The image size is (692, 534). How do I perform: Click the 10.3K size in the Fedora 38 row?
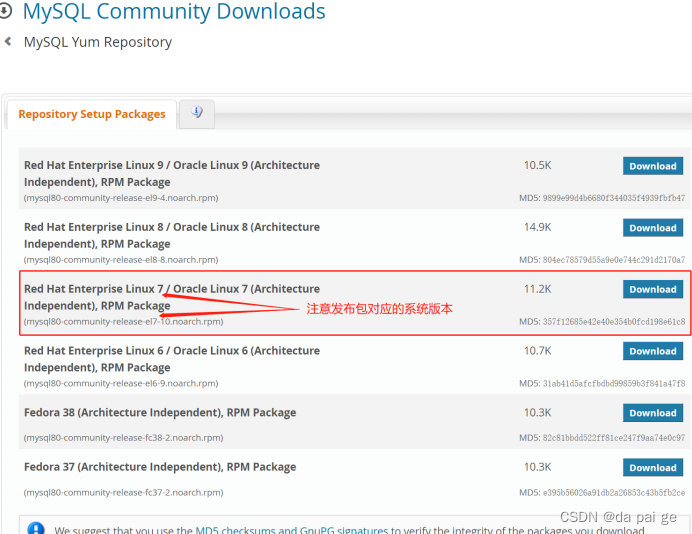point(537,413)
